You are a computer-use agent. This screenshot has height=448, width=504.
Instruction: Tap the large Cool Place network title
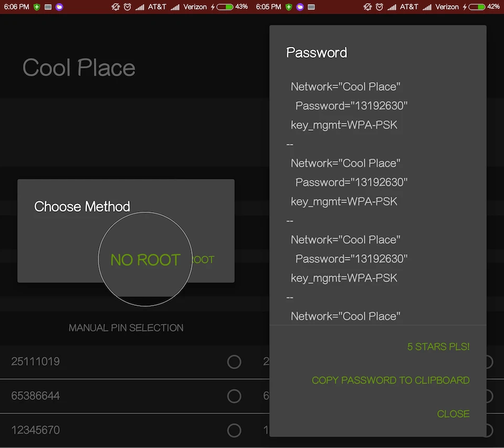tap(79, 68)
